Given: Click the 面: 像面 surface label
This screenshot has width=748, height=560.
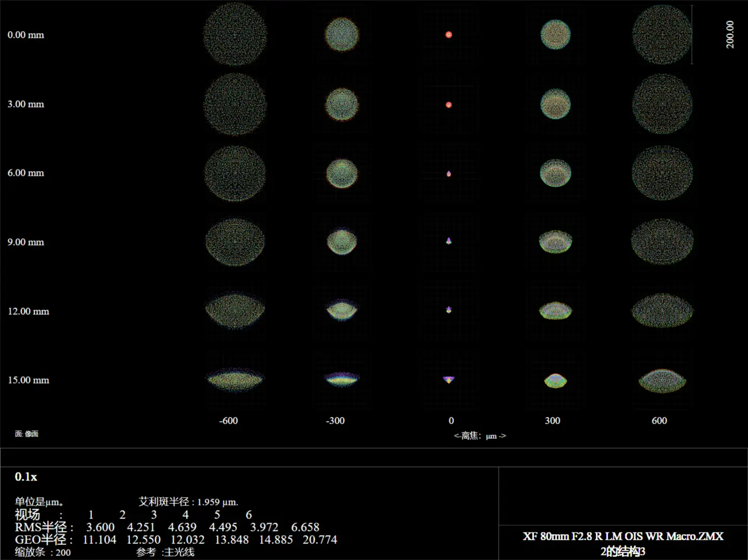Looking at the screenshot, I should (26, 434).
